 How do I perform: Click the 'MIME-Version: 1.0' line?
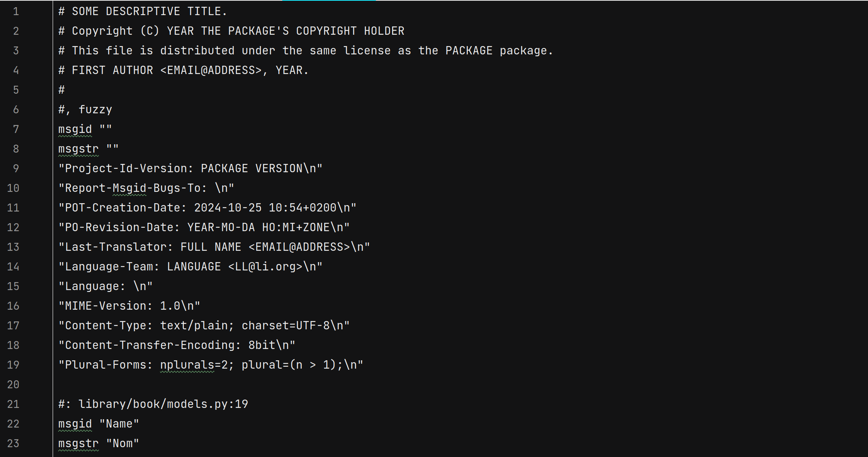tap(129, 306)
